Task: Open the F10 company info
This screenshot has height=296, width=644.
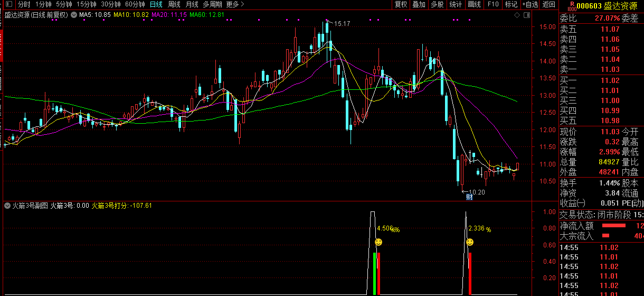Action: [493, 4]
